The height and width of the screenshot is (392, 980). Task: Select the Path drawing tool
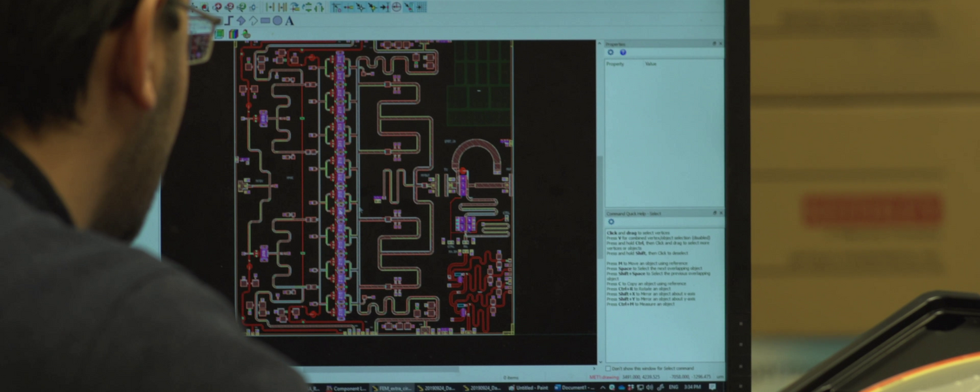tap(229, 21)
